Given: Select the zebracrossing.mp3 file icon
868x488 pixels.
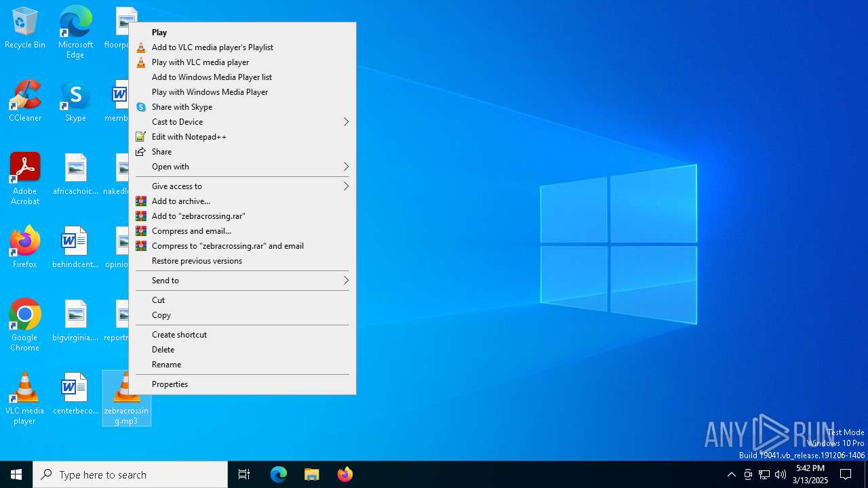Looking at the screenshot, I should (x=126, y=399).
